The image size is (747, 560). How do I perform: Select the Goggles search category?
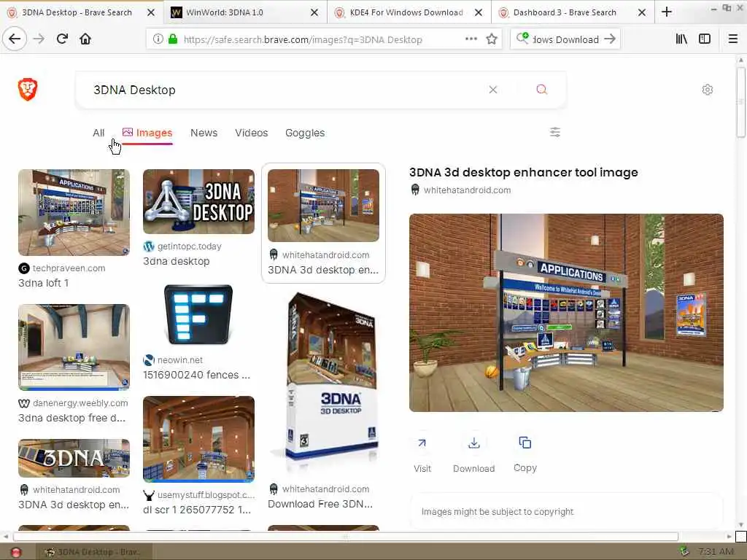tap(305, 133)
